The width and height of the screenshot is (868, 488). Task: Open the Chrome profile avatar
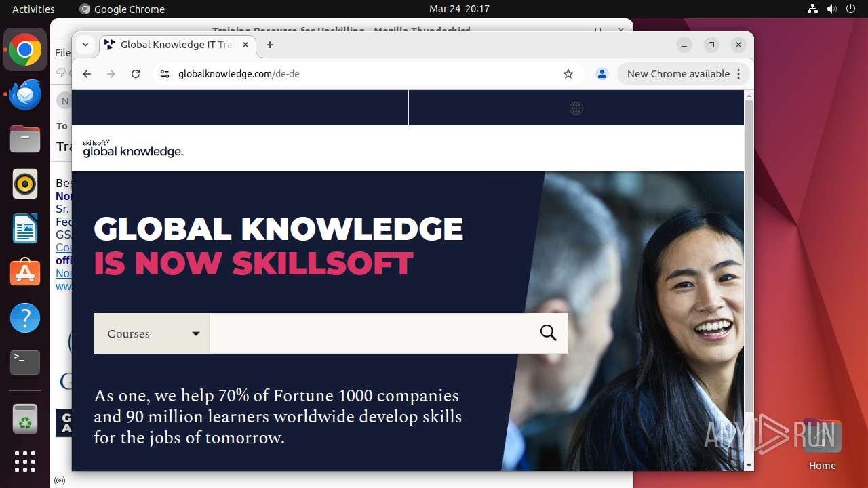click(601, 74)
